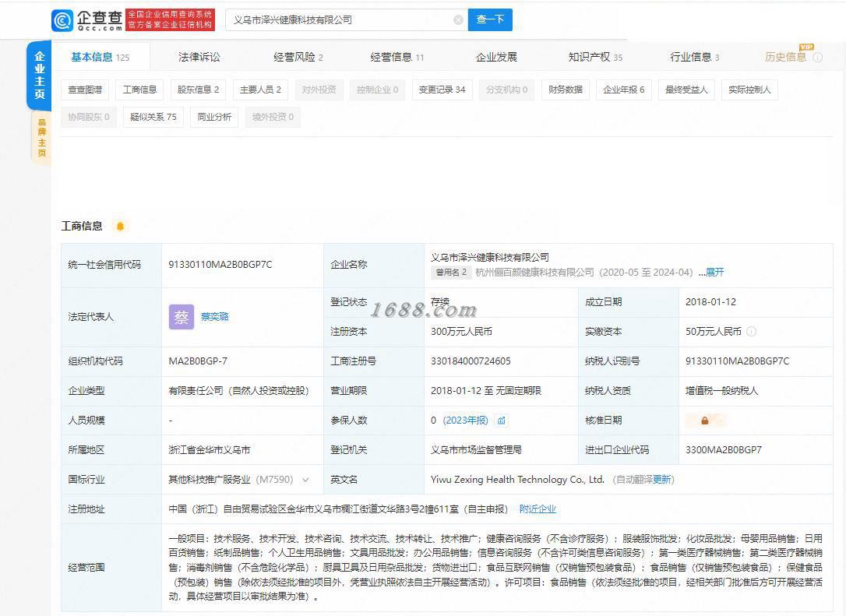846x616 pixels.
Task: Expand the 国标行业 dropdown chevron
Action: tap(305, 480)
